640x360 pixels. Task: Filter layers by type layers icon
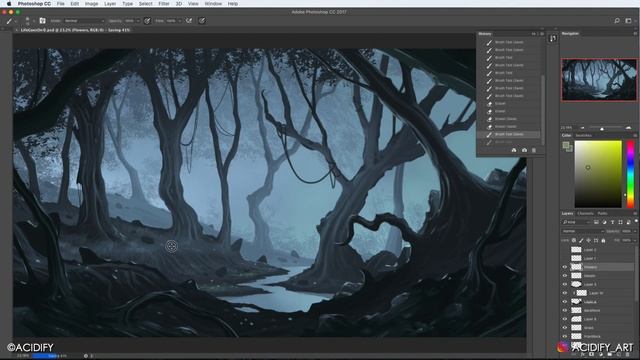(613, 222)
